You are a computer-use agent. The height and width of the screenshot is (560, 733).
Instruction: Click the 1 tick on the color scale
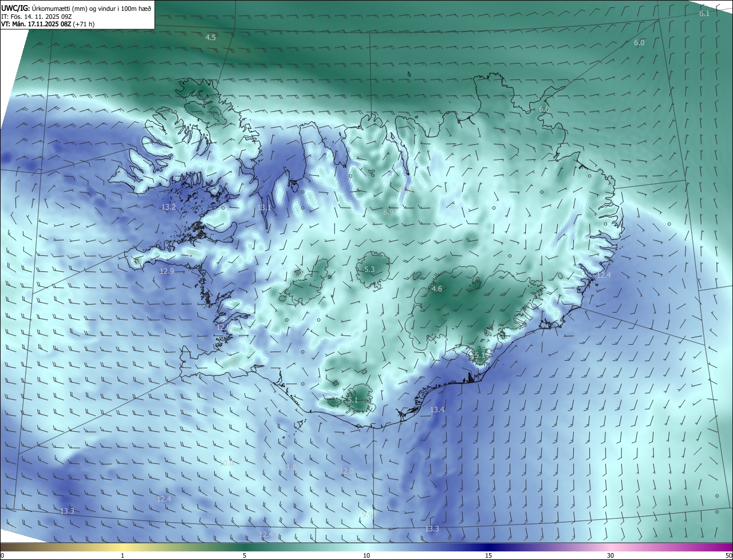(x=123, y=555)
